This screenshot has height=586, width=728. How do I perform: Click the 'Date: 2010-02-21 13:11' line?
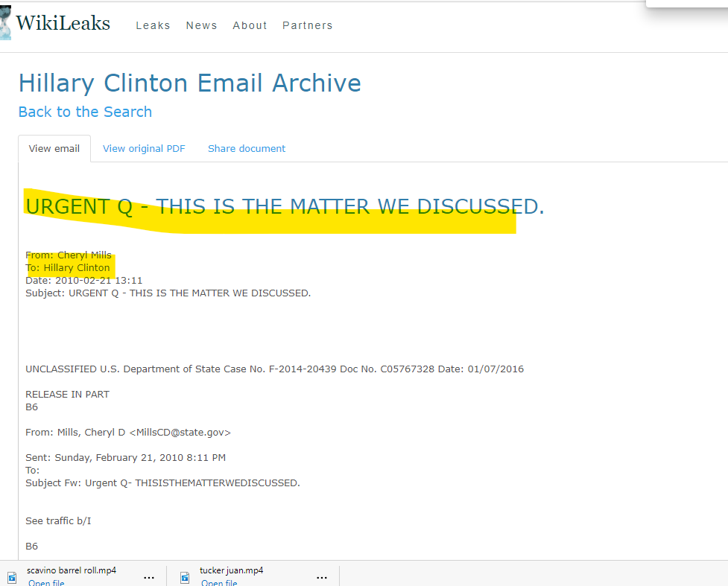coord(84,280)
